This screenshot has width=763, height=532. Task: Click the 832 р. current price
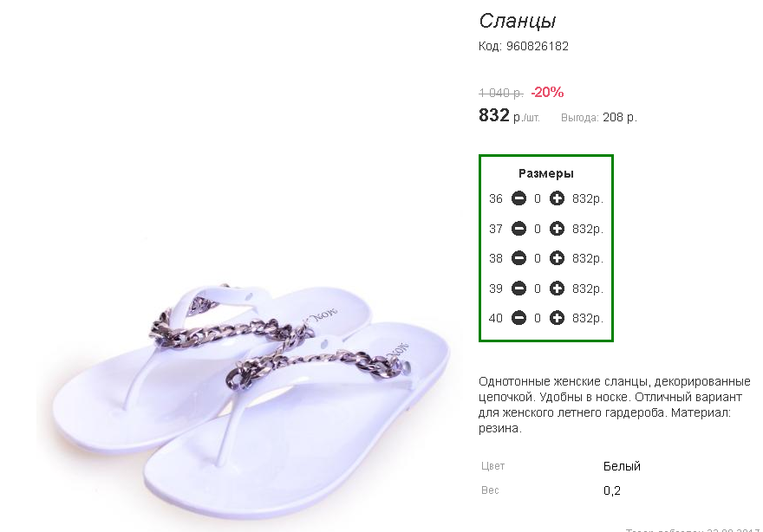coord(509,116)
